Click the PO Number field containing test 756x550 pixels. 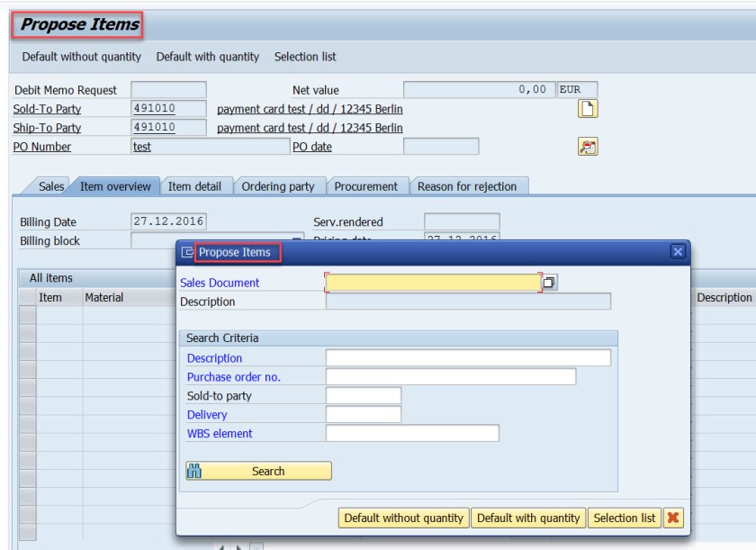211,147
